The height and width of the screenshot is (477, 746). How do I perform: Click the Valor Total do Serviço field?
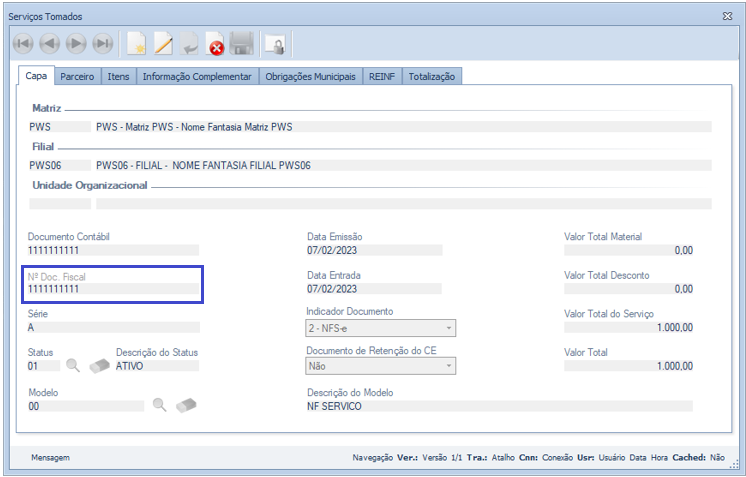pos(628,327)
